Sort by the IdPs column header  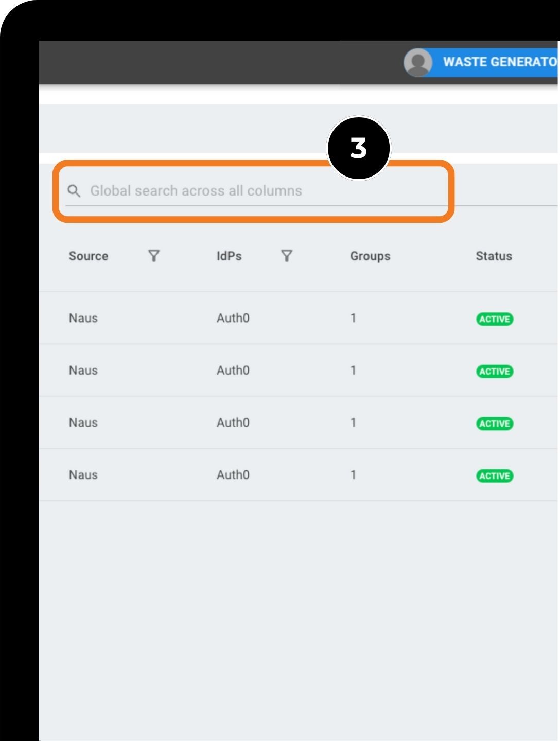point(229,256)
